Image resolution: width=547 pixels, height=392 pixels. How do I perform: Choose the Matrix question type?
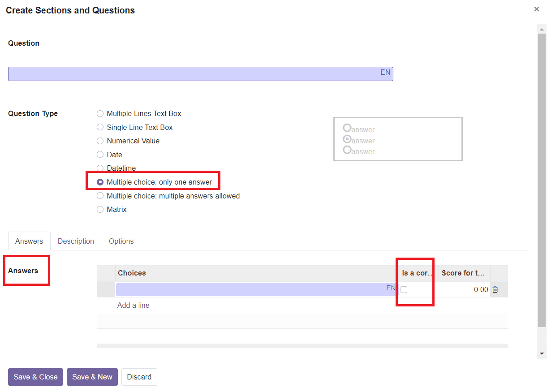tap(100, 209)
